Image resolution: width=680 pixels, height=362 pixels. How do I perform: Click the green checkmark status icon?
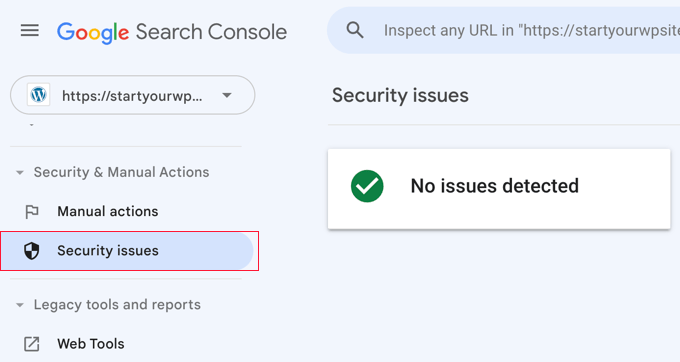point(367,186)
